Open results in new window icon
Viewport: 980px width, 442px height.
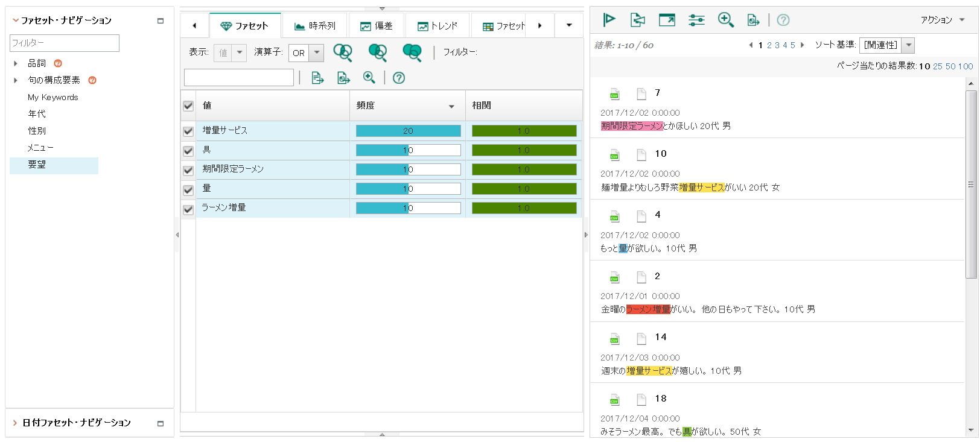pos(667,21)
